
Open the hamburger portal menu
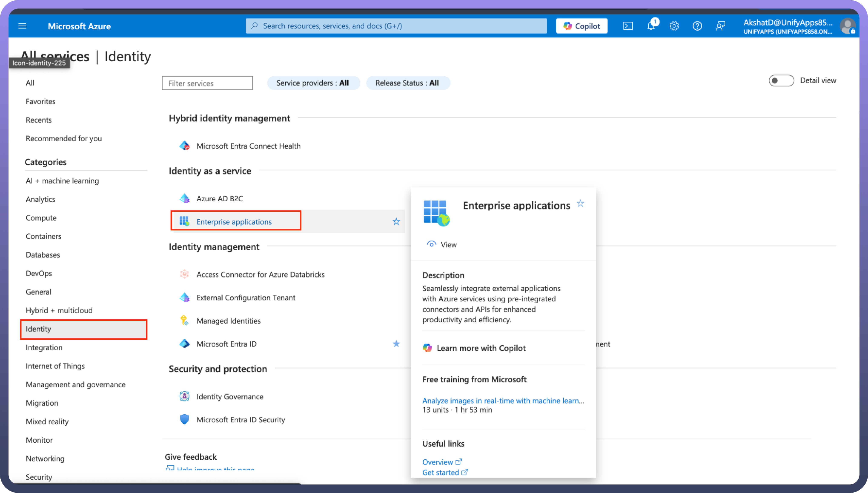[x=22, y=26]
